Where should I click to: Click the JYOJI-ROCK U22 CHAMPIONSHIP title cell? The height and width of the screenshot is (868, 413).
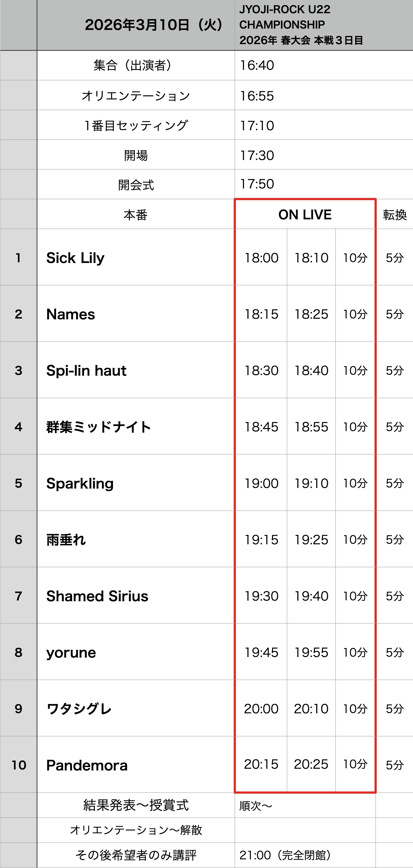click(301, 25)
